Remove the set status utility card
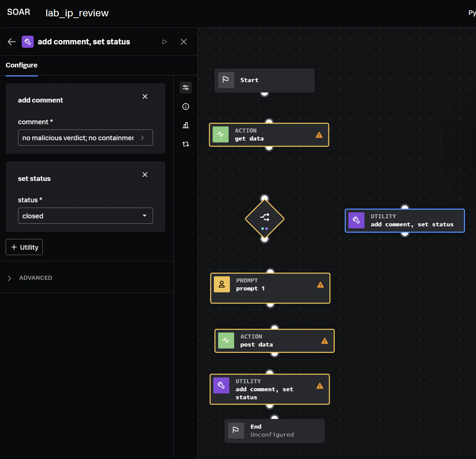476x459 pixels. tap(145, 175)
